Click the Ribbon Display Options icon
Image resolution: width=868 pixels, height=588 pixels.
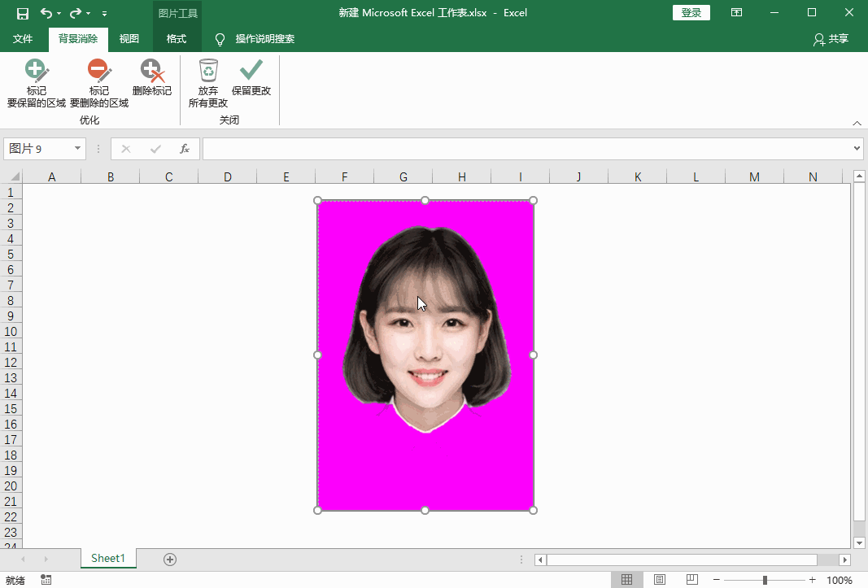pyautogui.click(x=736, y=12)
